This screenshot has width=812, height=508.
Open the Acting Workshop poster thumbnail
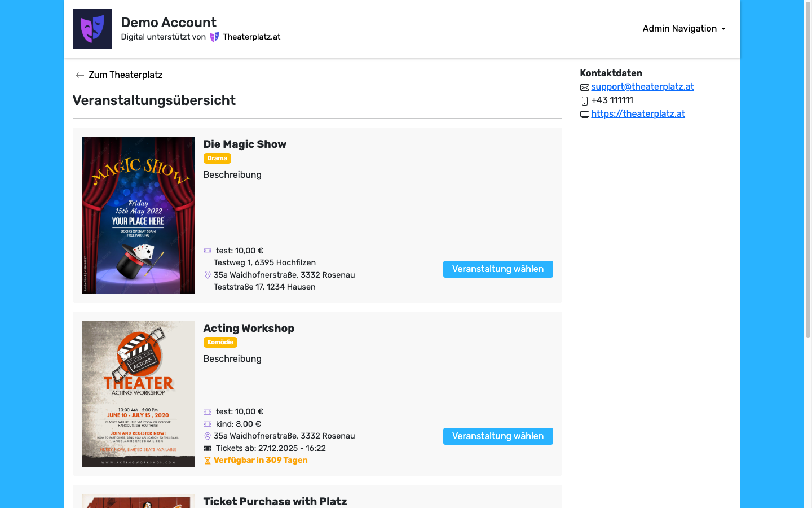138,393
